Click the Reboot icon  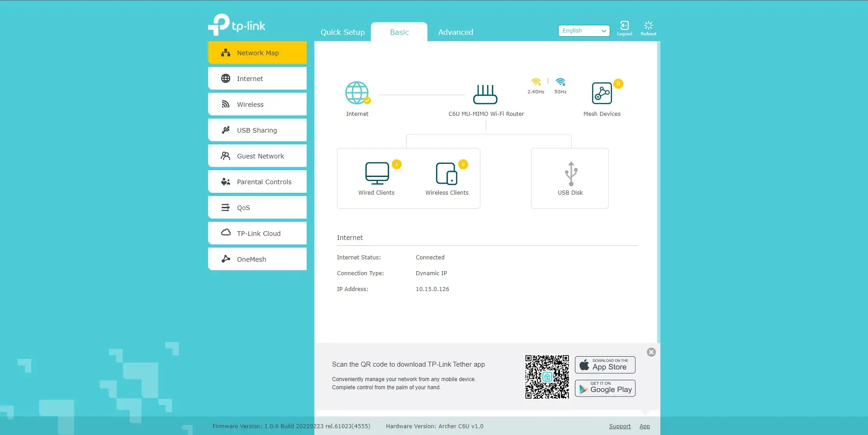click(648, 28)
